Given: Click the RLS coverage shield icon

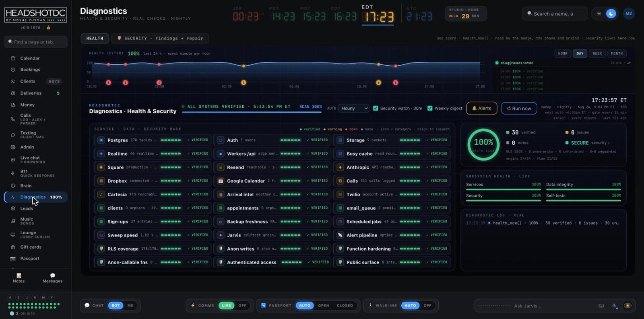Looking at the screenshot, I should click(x=101, y=249).
